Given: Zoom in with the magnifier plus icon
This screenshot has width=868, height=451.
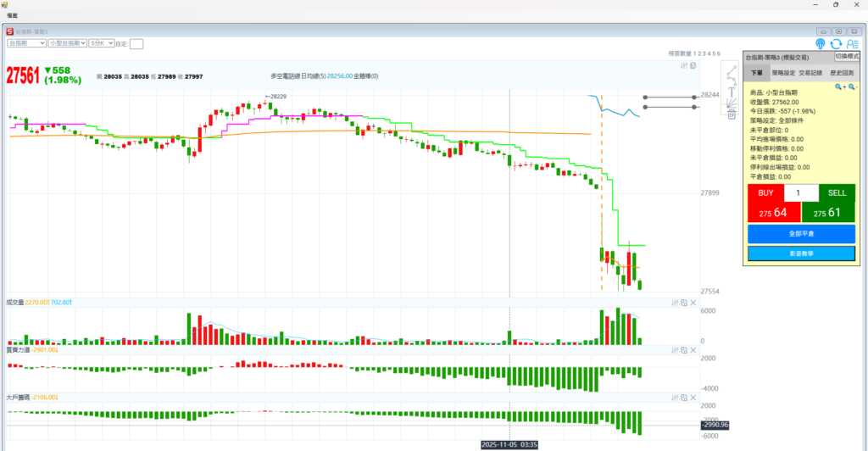Looking at the screenshot, I should point(839,86).
